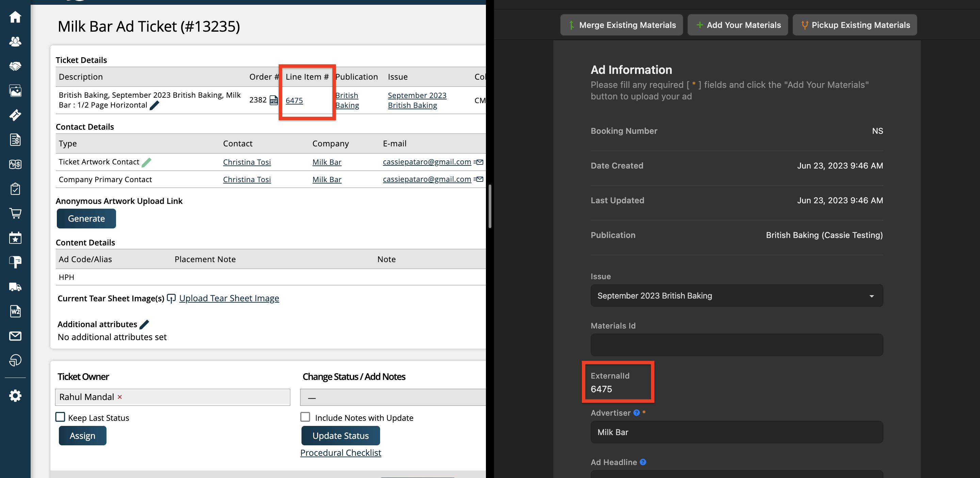Open the Change Status dropdown
Screen dimensions: 980x478
[x=393, y=397]
